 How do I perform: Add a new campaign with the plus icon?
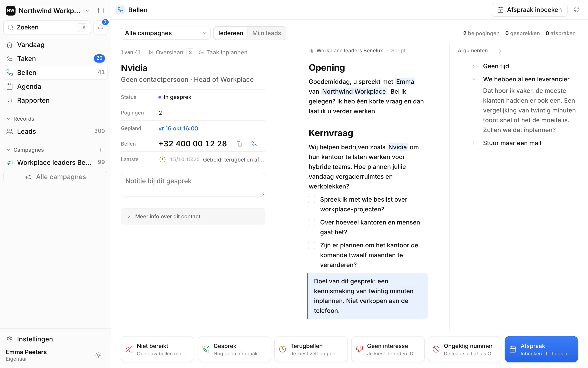pyautogui.click(x=101, y=150)
